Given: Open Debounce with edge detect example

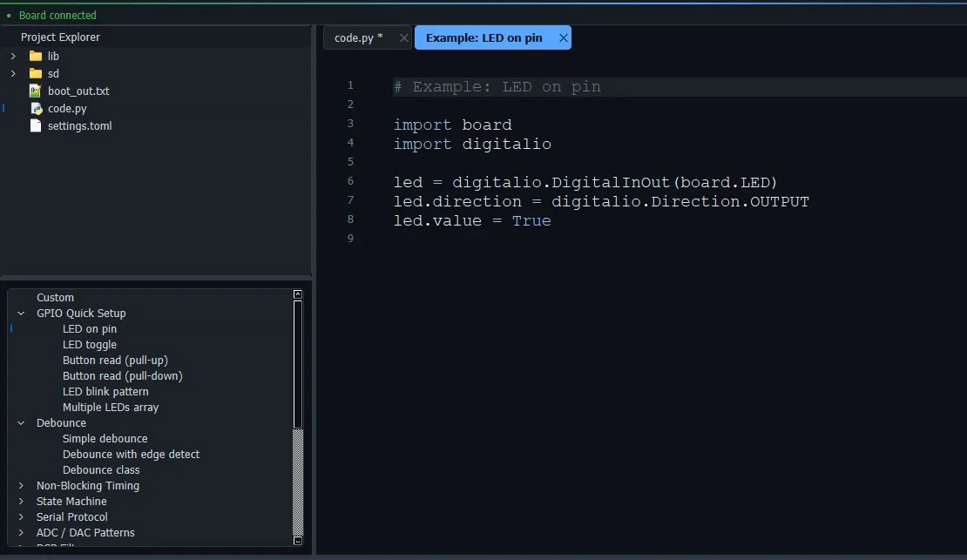Looking at the screenshot, I should [131, 454].
